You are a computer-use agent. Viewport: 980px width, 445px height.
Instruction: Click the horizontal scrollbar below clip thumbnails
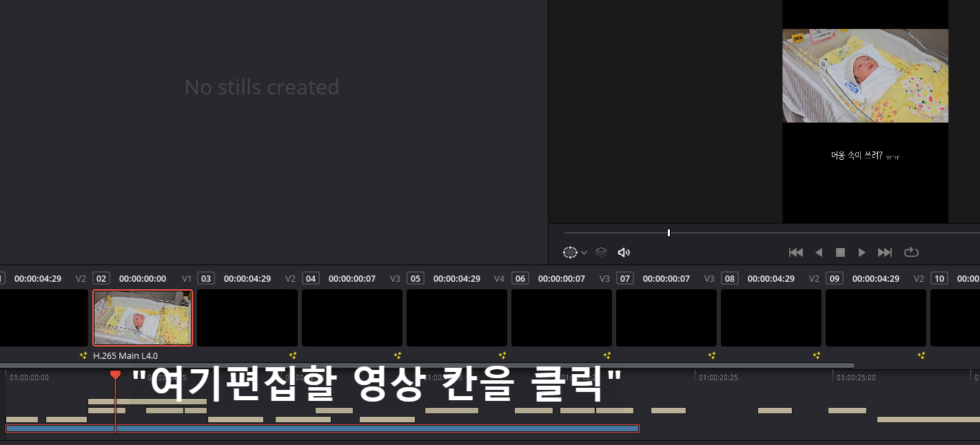click(x=427, y=365)
